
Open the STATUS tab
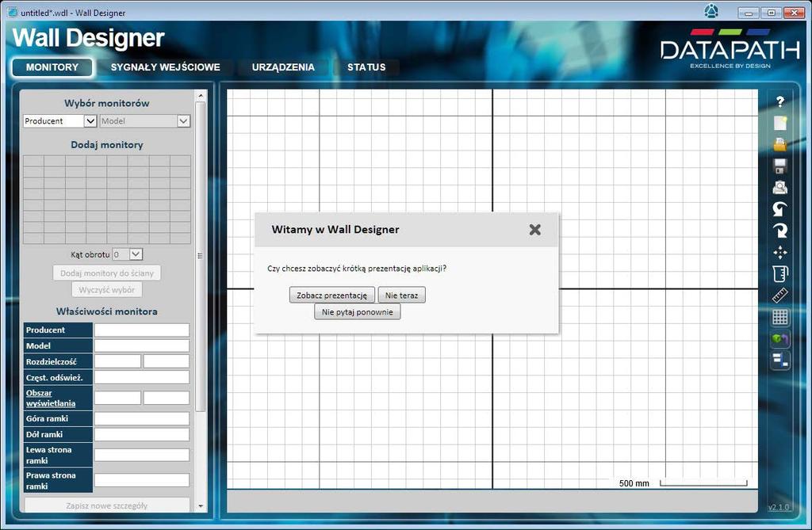[366, 67]
